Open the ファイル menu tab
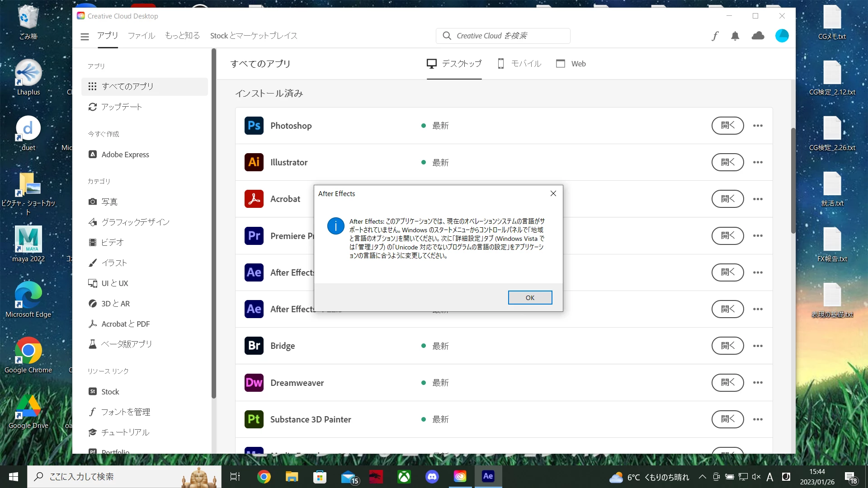868x488 pixels. pyautogui.click(x=141, y=36)
